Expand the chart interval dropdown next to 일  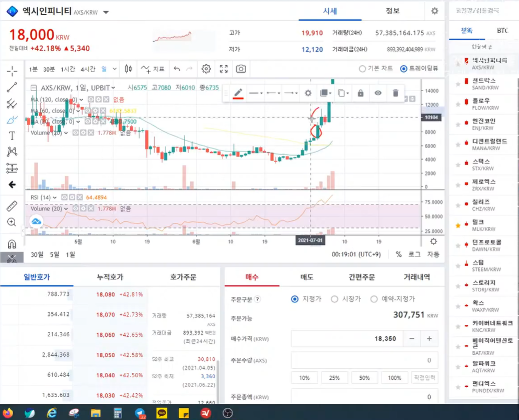[x=114, y=69]
